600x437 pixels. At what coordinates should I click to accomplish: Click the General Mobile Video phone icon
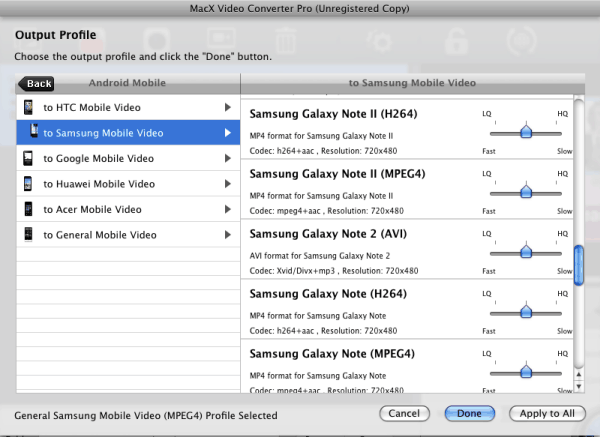tap(28, 234)
